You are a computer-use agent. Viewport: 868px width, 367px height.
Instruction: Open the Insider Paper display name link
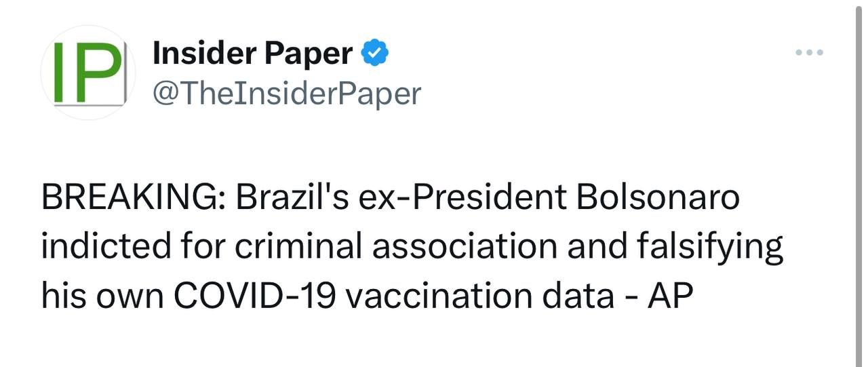[x=252, y=54]
